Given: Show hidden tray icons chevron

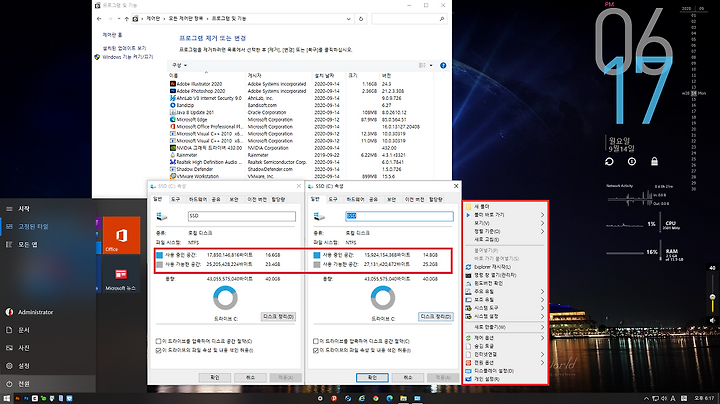Looking at the screenshot, I should click(x=646, y=398).
